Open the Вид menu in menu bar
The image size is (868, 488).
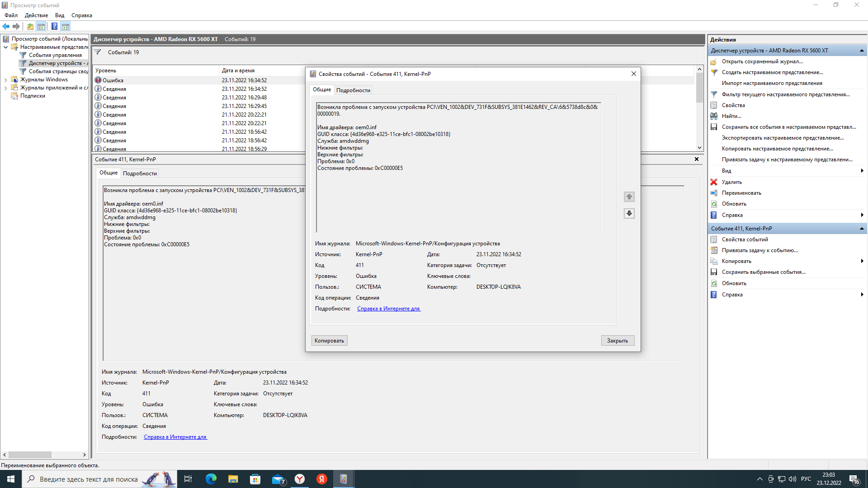60,15
